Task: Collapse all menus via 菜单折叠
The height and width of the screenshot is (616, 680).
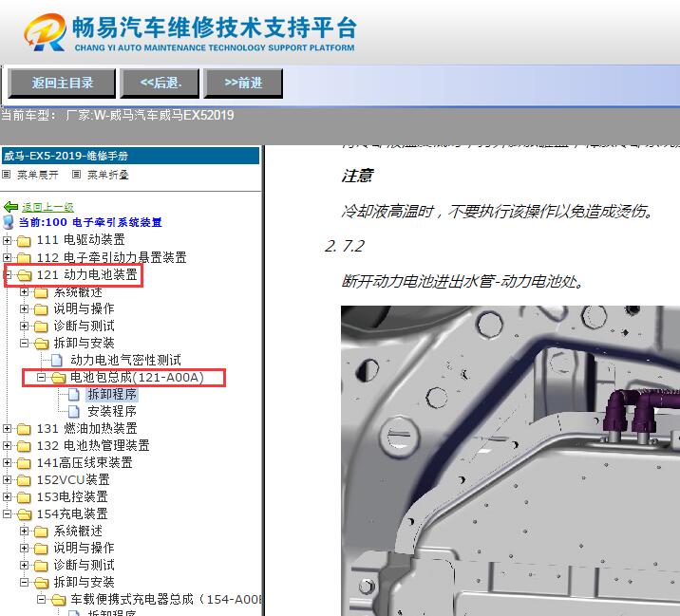Action: (x=108, y=175)
